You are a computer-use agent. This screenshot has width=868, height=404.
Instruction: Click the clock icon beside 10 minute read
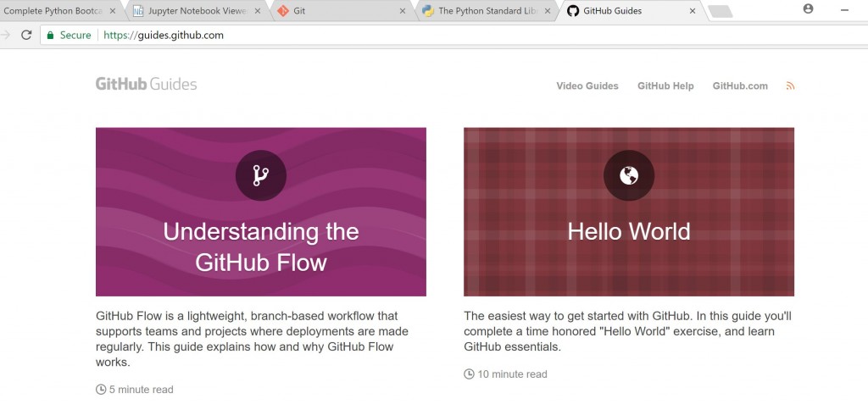469,374
